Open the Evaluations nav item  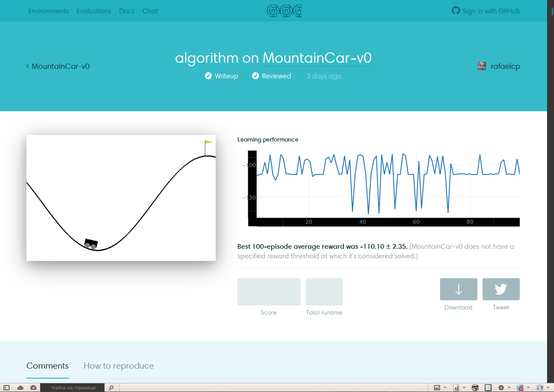pos(94,11)
